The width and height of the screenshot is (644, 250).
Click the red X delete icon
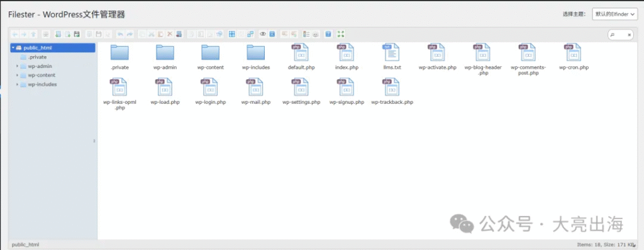point(170,34)
